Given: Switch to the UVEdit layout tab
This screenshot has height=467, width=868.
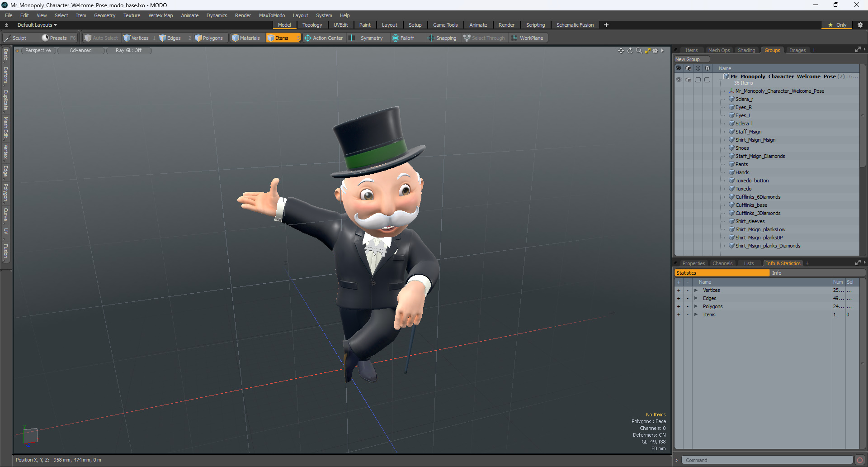Looking at the screenshot, I should coord(340,25).
